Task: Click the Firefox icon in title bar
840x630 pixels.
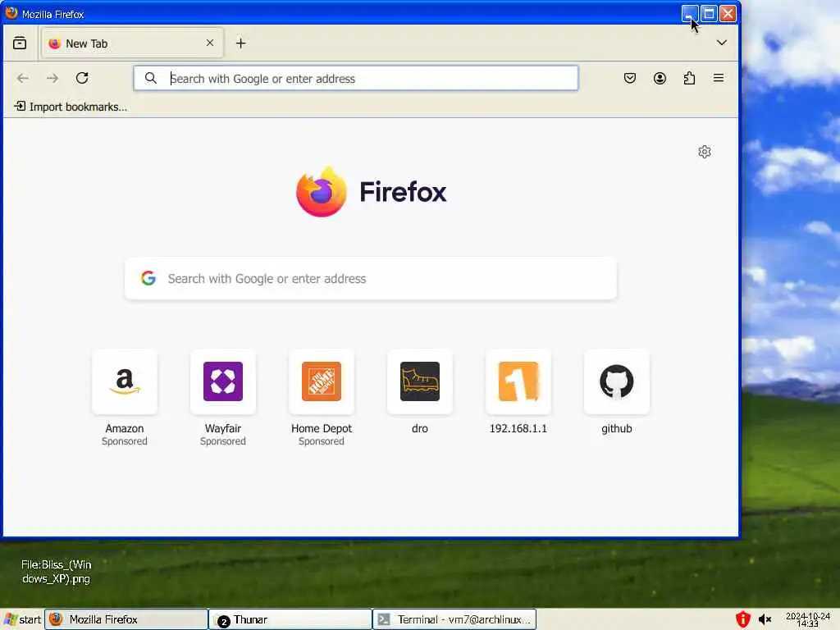Action: point(11,13)
